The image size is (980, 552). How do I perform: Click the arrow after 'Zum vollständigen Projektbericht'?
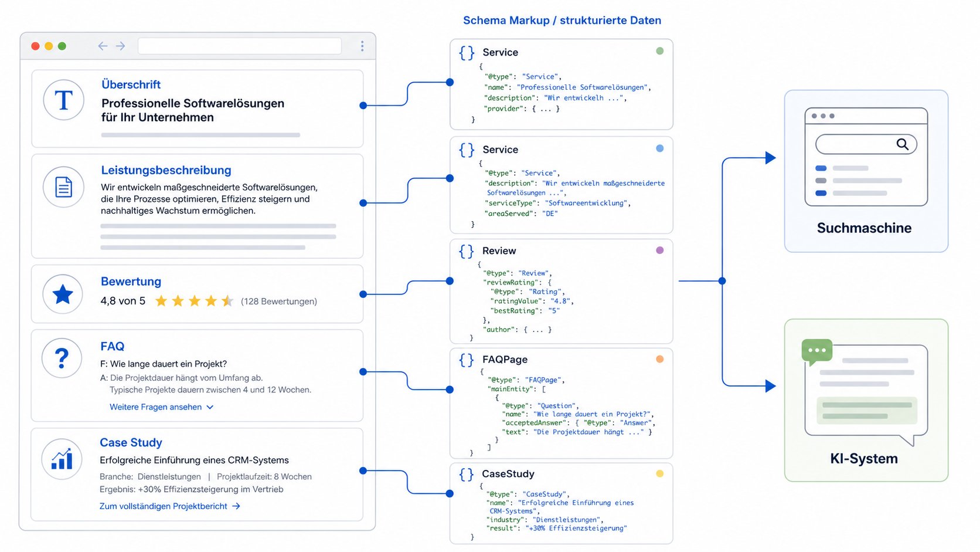point(236,506)
